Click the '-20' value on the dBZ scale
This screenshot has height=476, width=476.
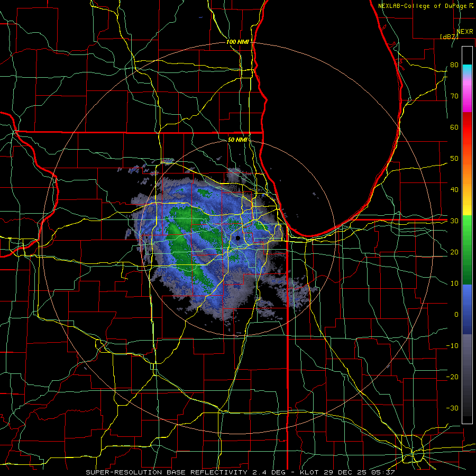click(452, 377)
